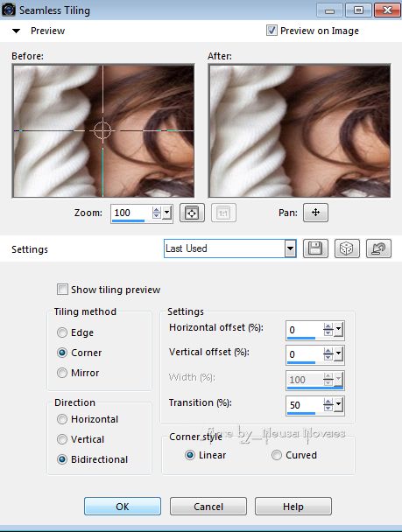Click the zoom to 100% icon
402x532 pixels.
pyautogui.click(x=223, y=213)
